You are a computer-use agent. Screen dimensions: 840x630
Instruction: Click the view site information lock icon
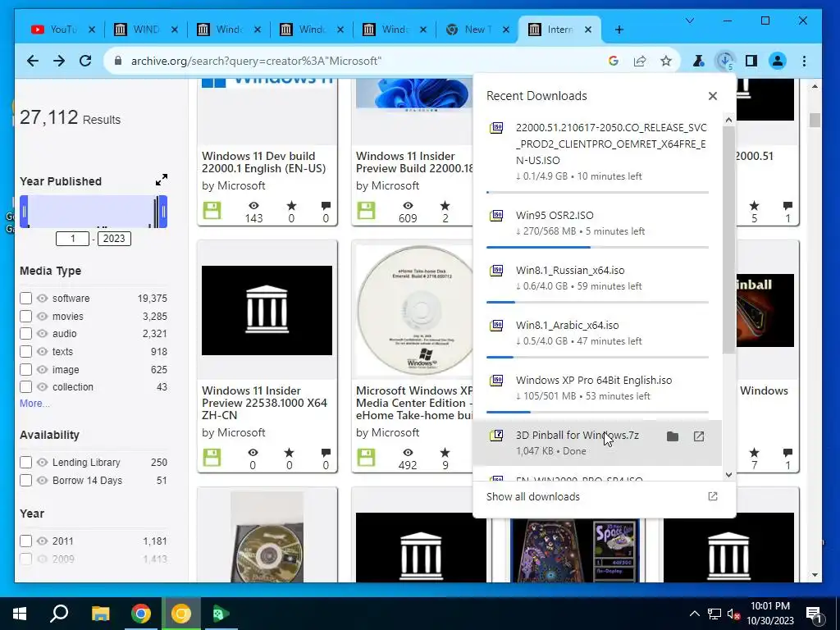(x=118, y=61)
